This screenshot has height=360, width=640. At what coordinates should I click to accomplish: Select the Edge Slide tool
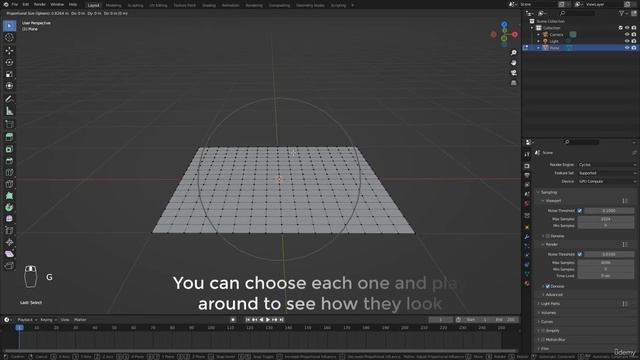point(9,231)
